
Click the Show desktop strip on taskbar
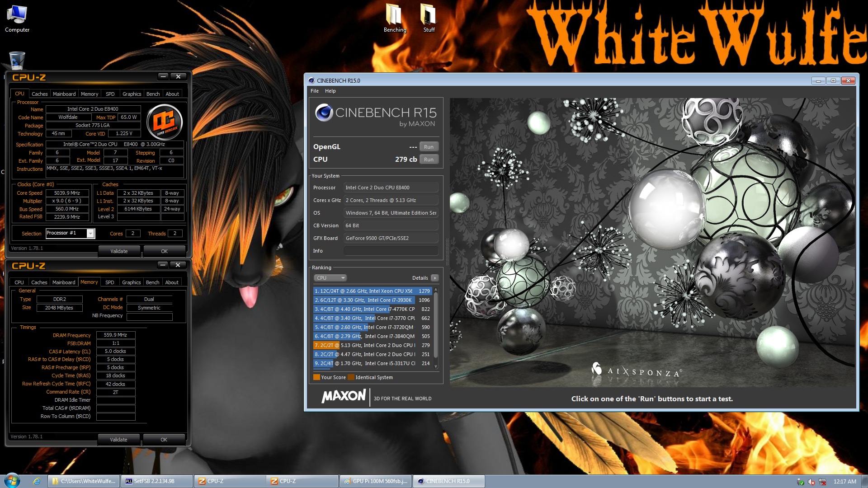pyautogui.click(x=864, y=481)
